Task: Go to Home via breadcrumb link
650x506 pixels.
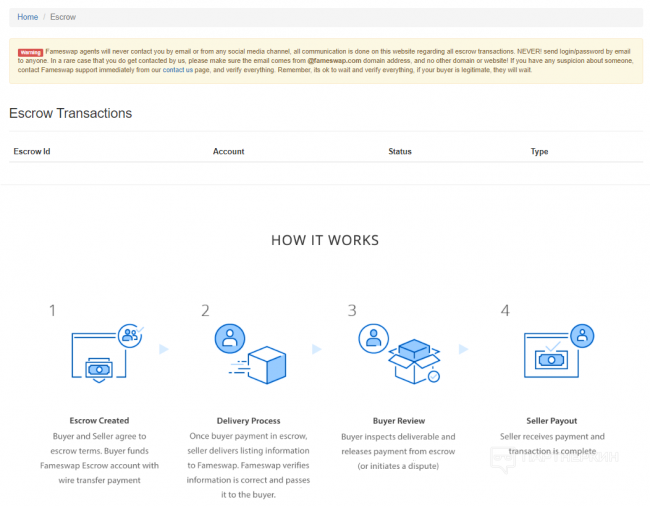Action: click(28, 17)
